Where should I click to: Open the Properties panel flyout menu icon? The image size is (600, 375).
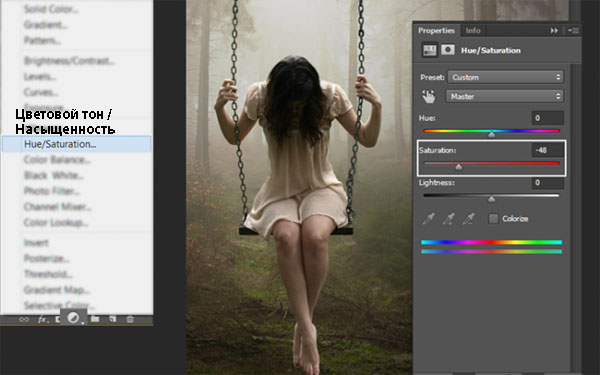click(x=574, y=30)
